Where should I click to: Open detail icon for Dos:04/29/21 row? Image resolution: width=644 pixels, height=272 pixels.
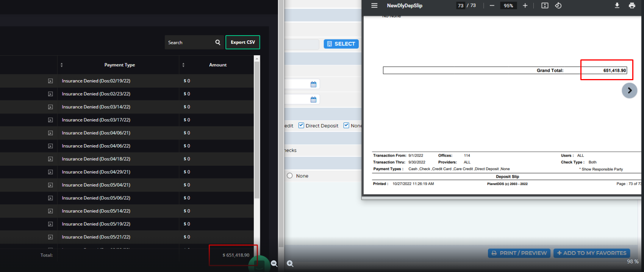point(50,172)
